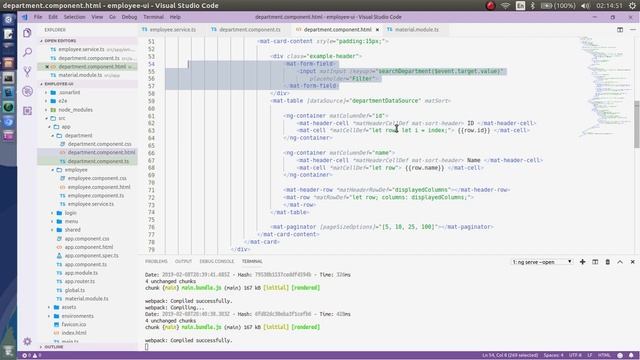This screenshot has height=360, width=640.
Task: Open material.module.ts in the file tree
Action: 86,299
